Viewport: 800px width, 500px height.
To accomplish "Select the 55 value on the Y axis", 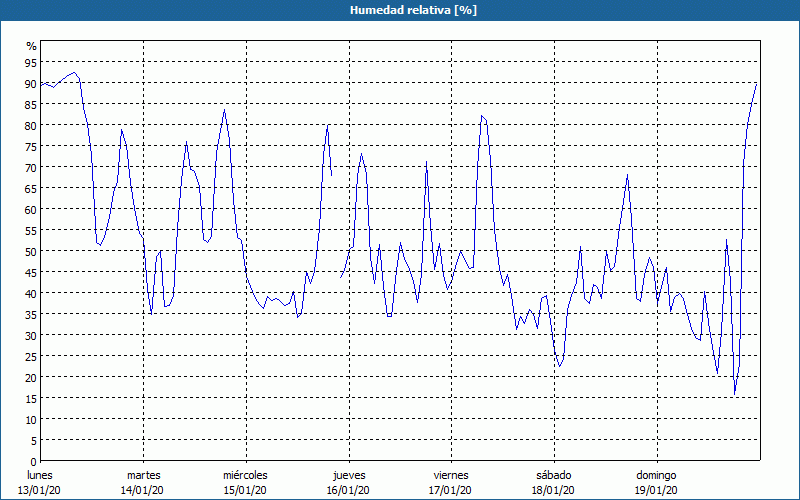I will 31,231.
